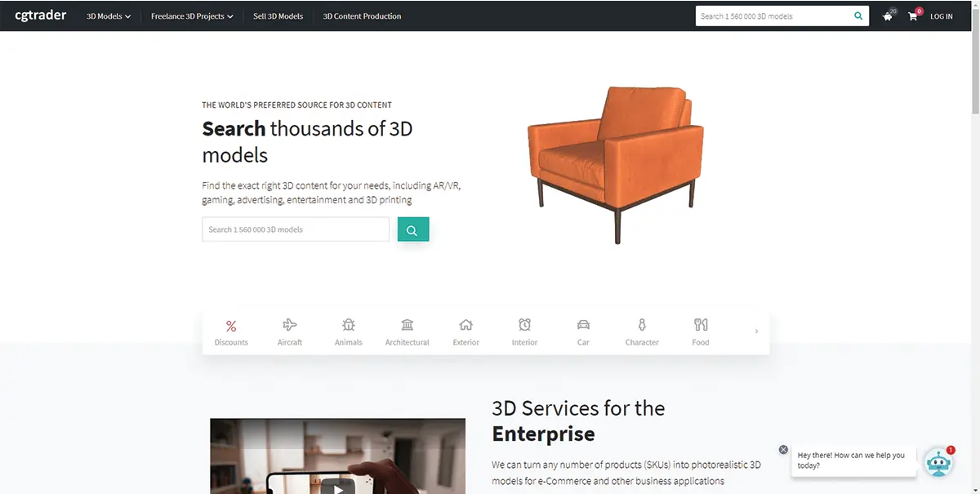Open the Architectural category icon
Screen dimensions: 980x494
(408, 325)
